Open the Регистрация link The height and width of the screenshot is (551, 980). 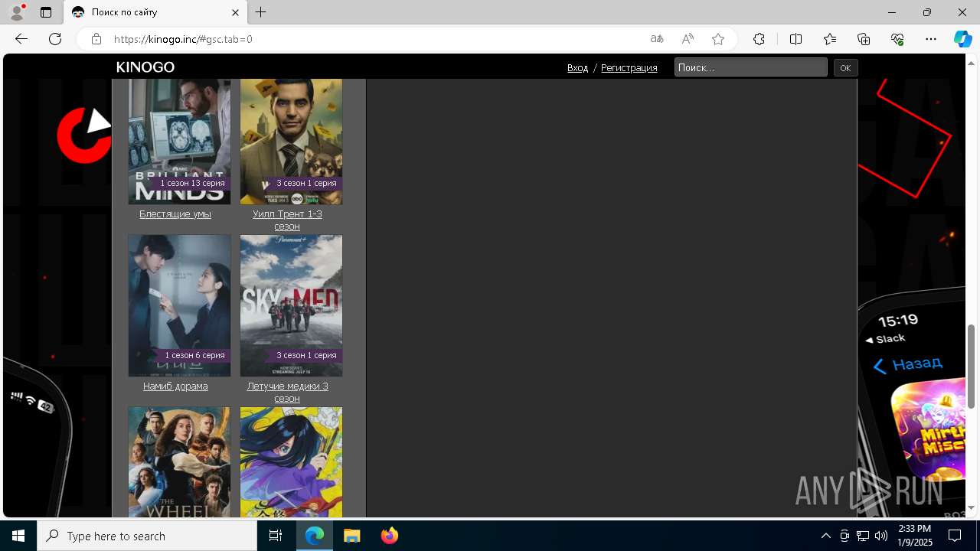629,68
